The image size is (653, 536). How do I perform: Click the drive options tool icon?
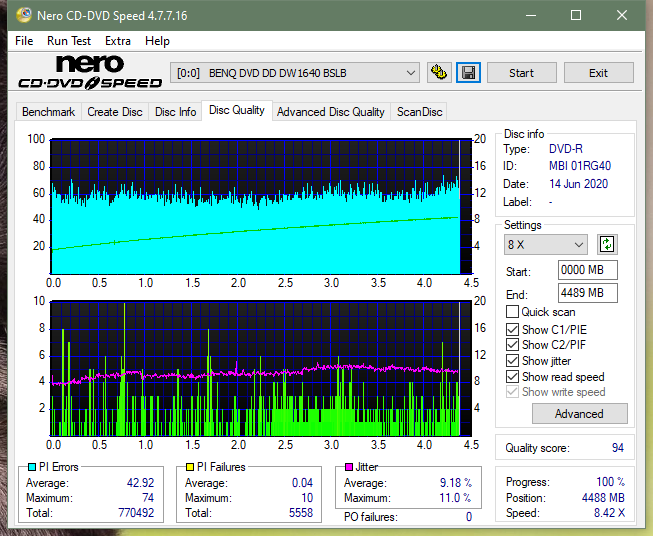pyautogui.click(x=439, y=73)
